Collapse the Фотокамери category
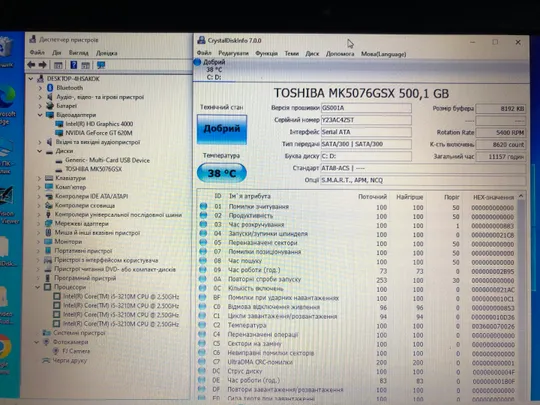Screen dimensions: 540x405 tap(37, 342)
